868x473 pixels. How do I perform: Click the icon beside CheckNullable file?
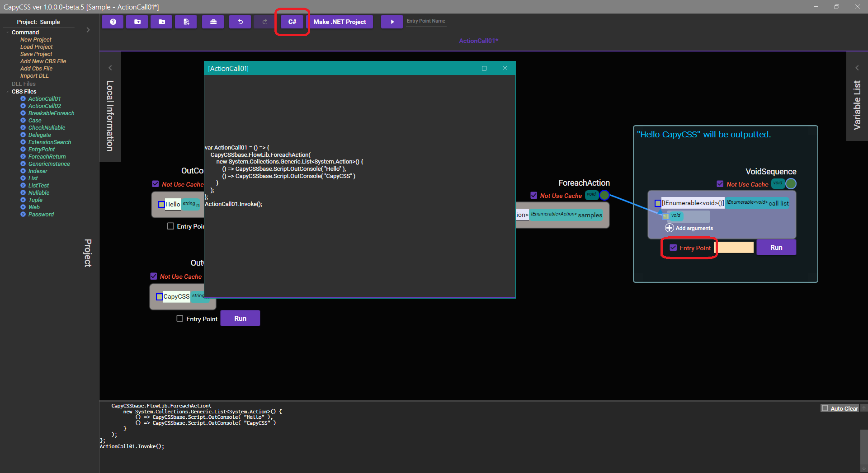click(x=23, y=127)
